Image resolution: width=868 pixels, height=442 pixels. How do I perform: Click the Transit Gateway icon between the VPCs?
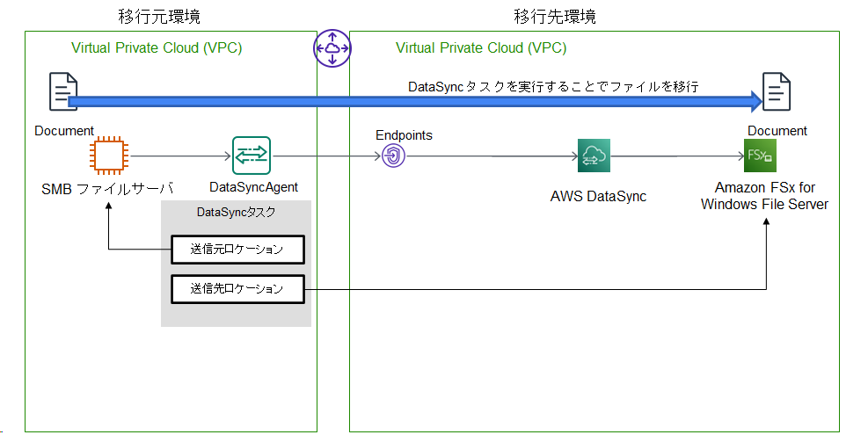pos(332,48)
